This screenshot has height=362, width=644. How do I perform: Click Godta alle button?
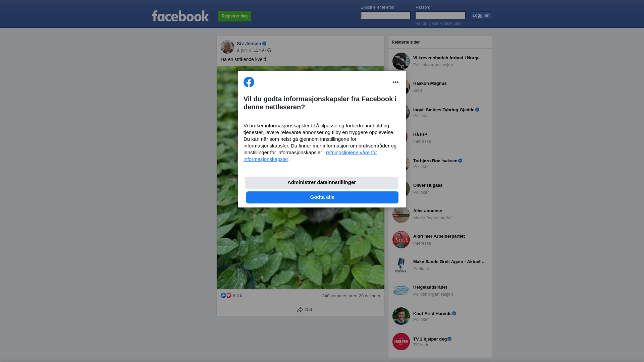tap(322, 197)
